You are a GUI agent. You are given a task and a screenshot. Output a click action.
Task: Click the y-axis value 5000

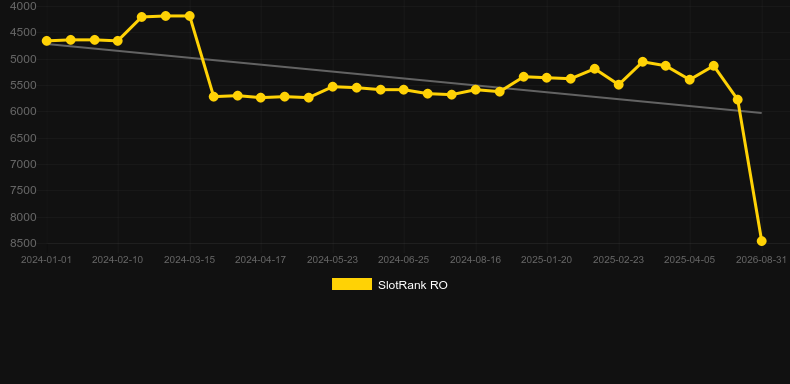click(23, 59)
